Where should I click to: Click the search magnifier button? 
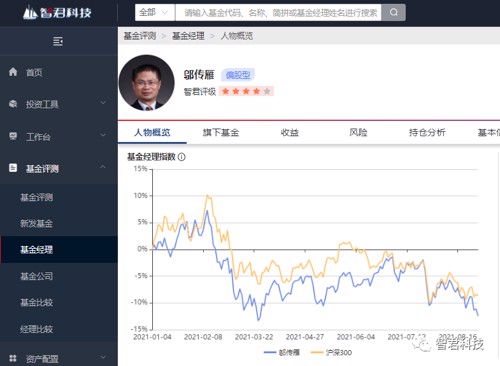394,13
